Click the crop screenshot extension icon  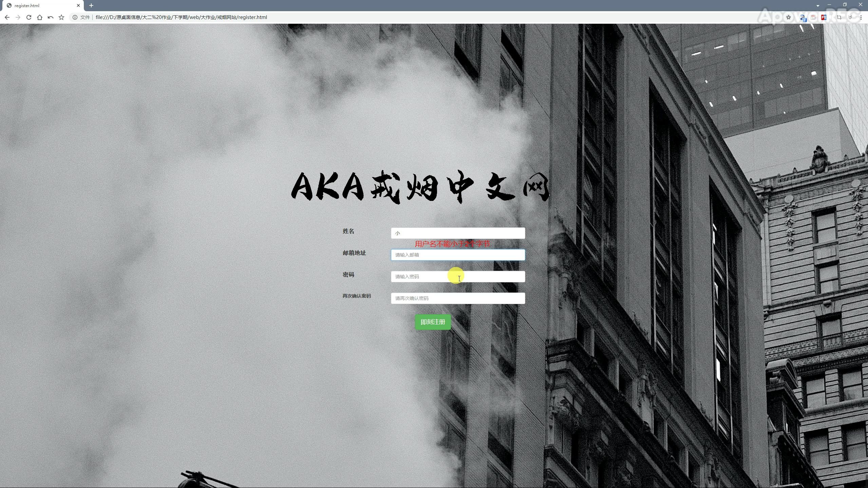coord(839,17)
